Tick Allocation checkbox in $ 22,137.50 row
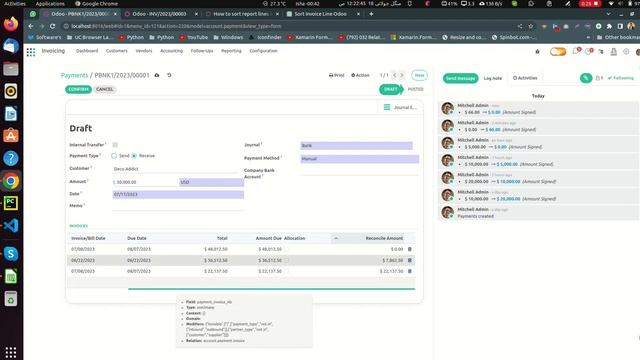This screenshot has height=360, width=640. (287, 271)
